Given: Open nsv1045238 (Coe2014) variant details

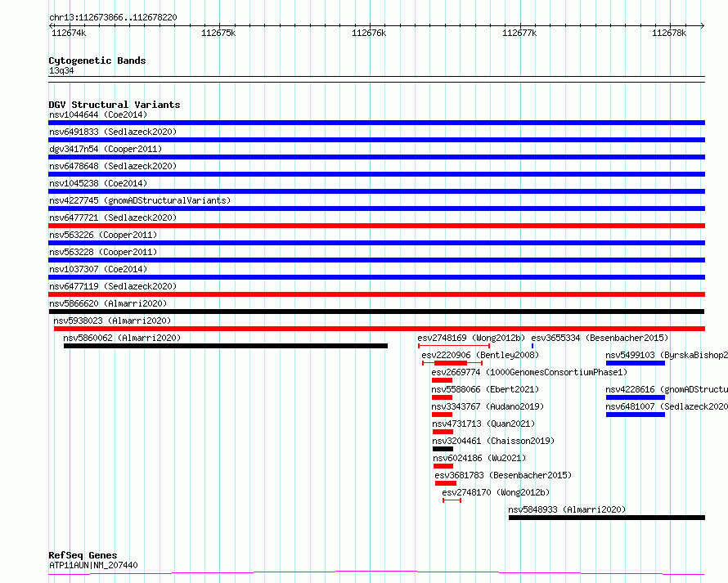Looking at the screenshot, I should tap(98, 183).
